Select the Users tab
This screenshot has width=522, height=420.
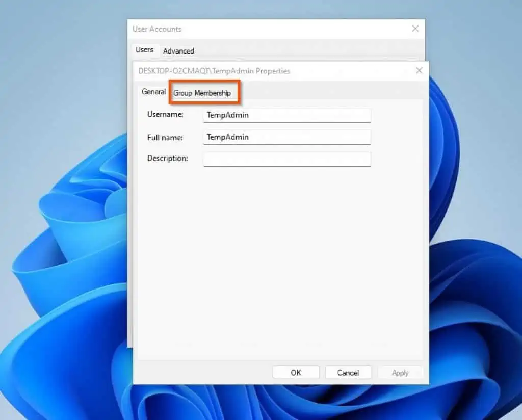[x=145, y=50]
